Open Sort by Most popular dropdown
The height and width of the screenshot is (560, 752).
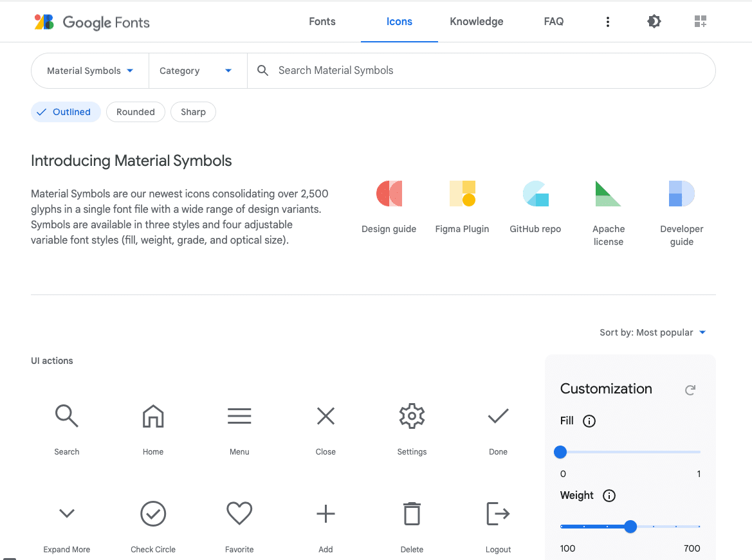653,332
